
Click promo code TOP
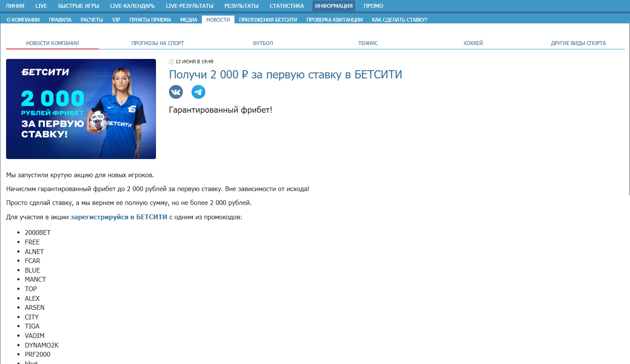tap(31, 289)
